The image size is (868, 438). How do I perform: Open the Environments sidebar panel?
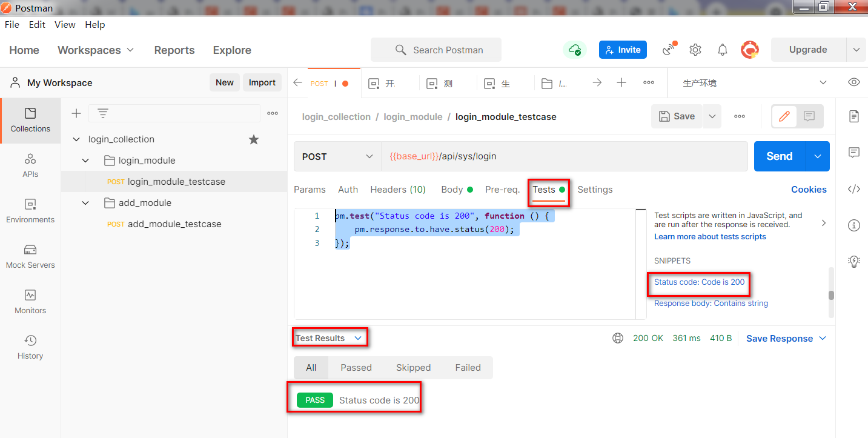[30, 211]
